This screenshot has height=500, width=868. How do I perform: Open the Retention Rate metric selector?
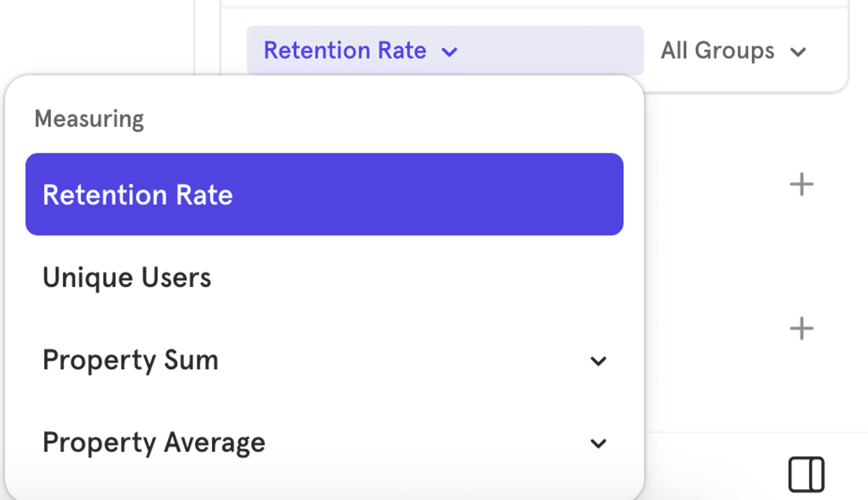tap(345, 50)
